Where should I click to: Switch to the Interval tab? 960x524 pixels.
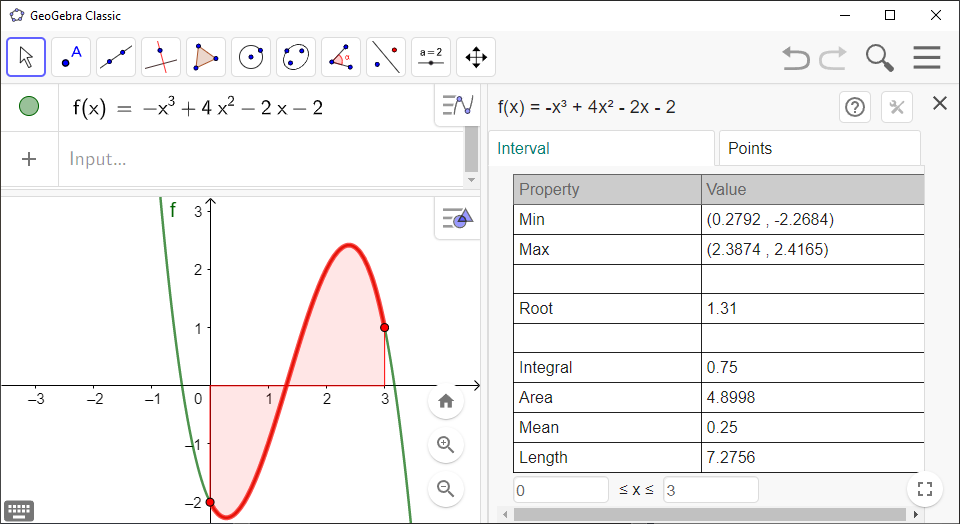pos(602,148)
